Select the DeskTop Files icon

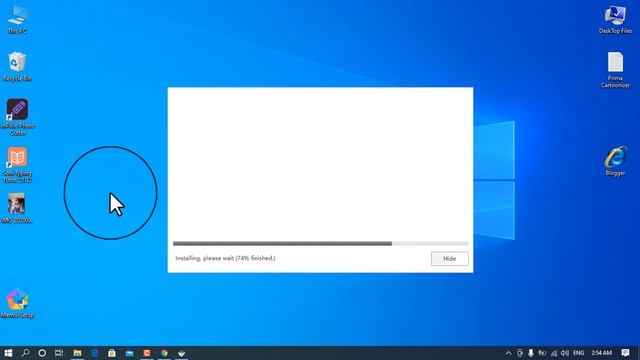click(x=615, y=19)
